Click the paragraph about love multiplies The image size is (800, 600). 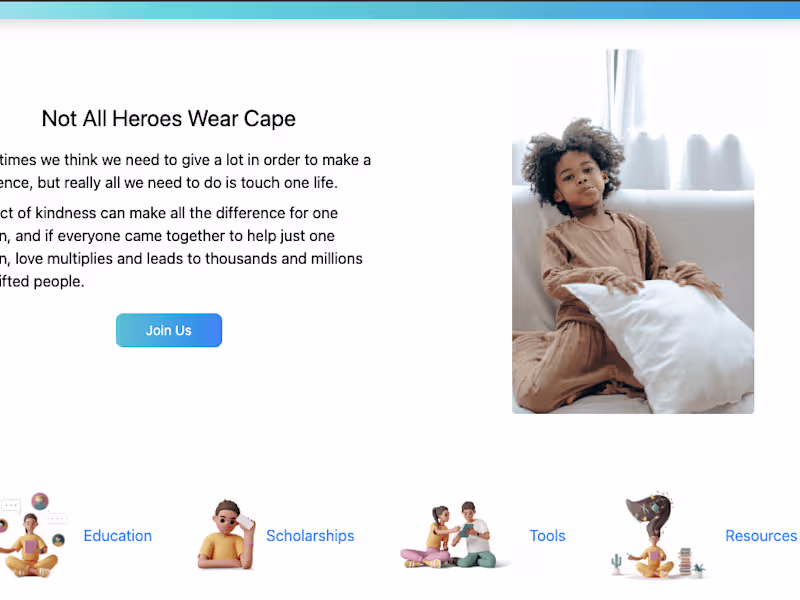[181, 247]
